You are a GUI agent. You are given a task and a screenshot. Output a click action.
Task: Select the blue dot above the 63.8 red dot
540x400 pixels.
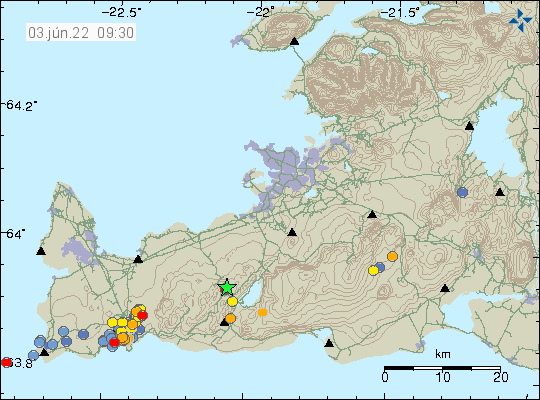click(x=33, y=355)
